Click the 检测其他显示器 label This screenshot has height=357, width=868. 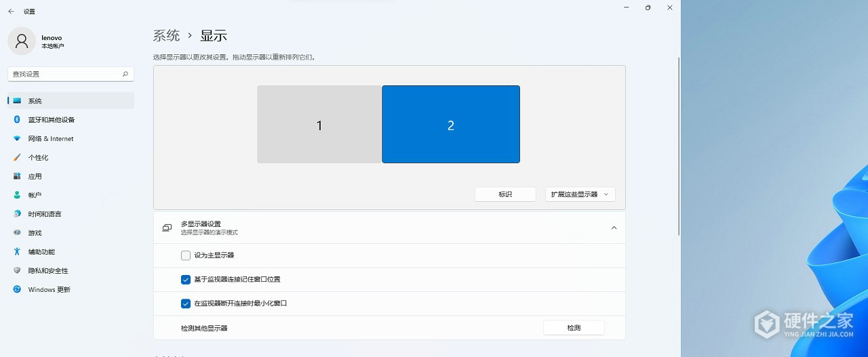[204, 328]
